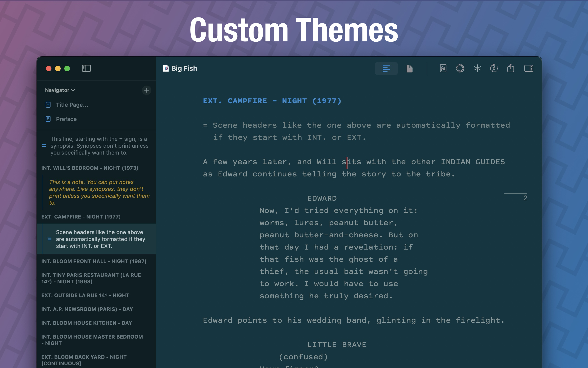The height and width of the screenshot is (368, 588).
Task: Go to INT. BLOOM HOUSE KITCHEN - DAY
Action: tap(87, 323)
